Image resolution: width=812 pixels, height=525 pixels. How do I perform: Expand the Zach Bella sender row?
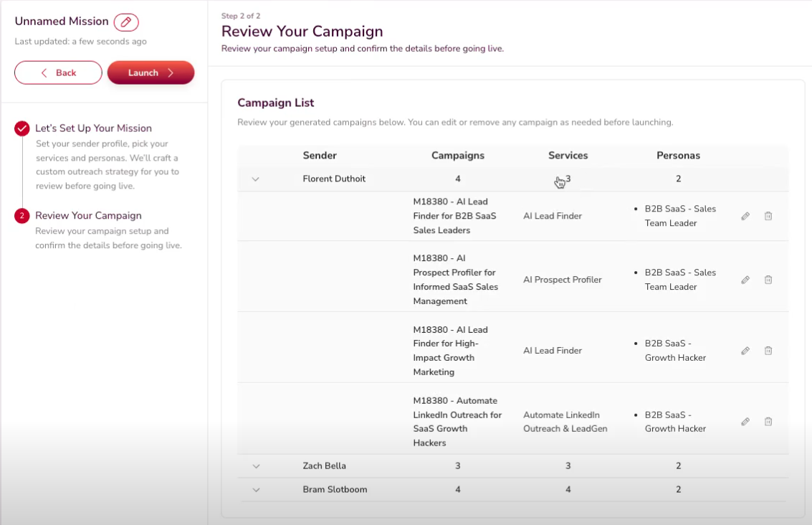coord(256,466)
